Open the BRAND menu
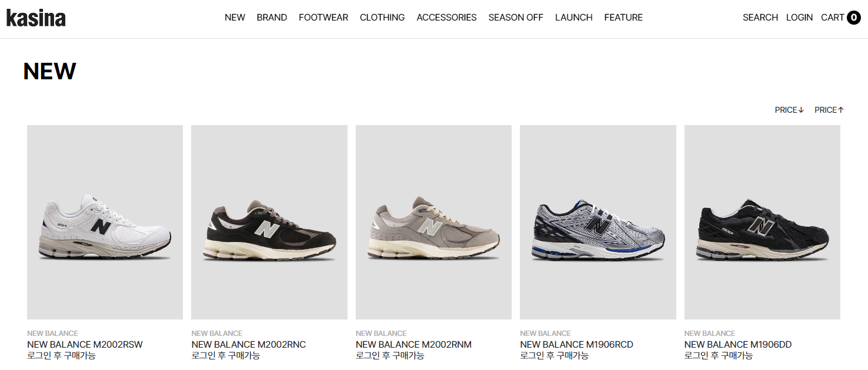 (x=272, y=18)
